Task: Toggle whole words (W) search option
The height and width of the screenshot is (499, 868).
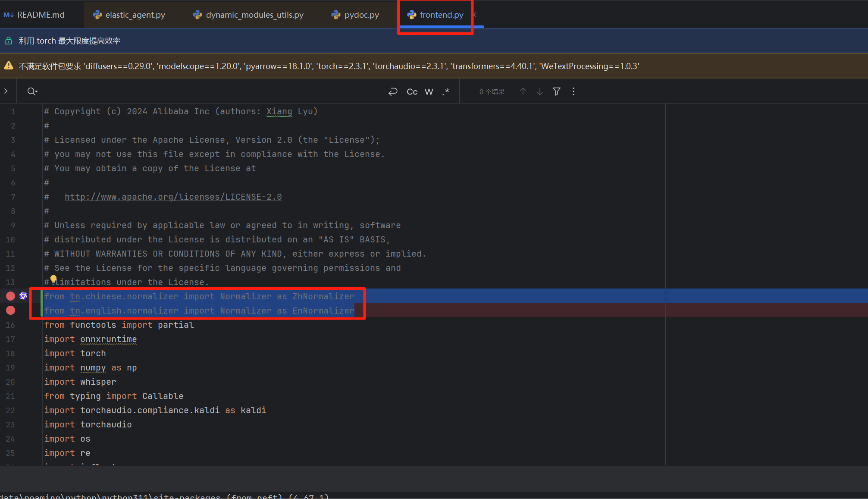Action: coord(429,91)
